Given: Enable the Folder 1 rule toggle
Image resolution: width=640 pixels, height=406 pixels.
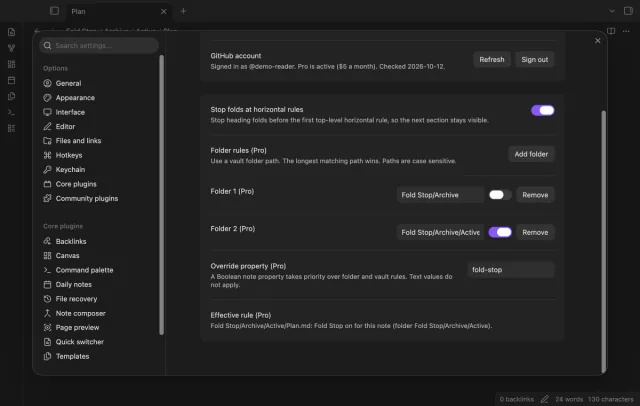Looking at the screenshot, I should tap(500, 195).
